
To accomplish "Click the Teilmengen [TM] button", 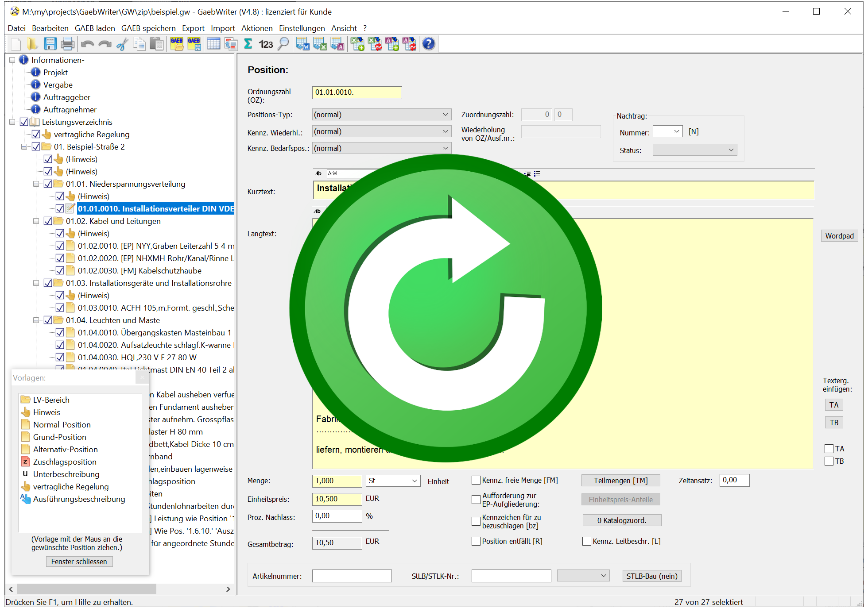I will pyautogui.click(x=620, y=481).
